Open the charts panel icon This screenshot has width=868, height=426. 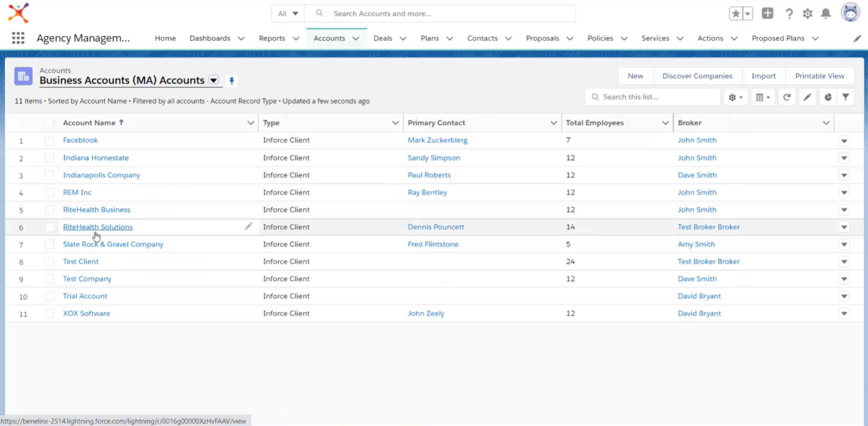[x=827, y=97]
